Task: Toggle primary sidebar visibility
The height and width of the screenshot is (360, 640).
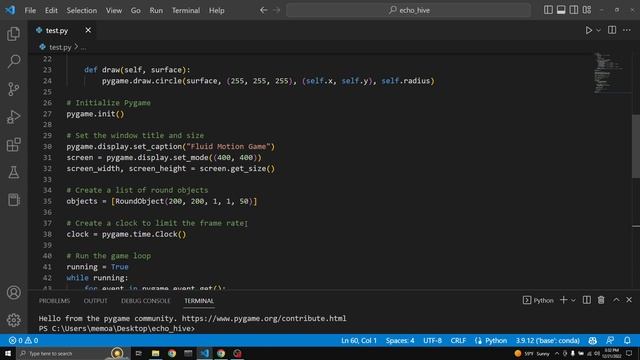Action: [548, 10]
